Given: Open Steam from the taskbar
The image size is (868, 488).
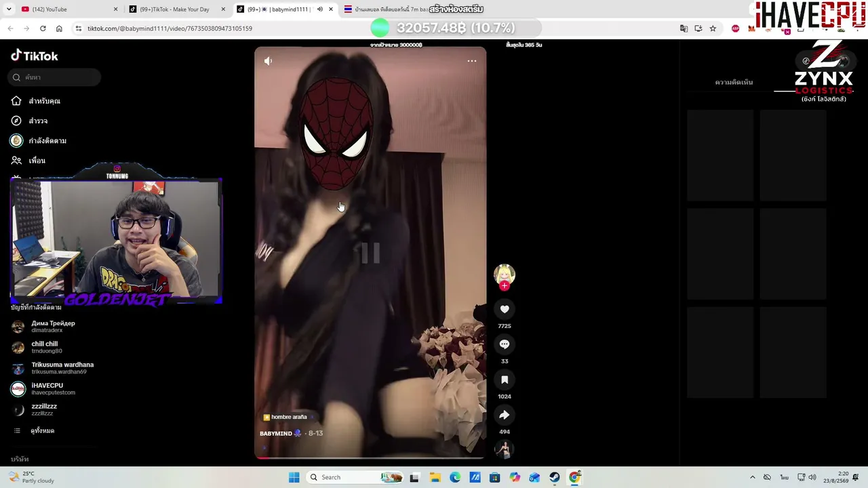Looking at the screenshot, I should tap(555, 477).
